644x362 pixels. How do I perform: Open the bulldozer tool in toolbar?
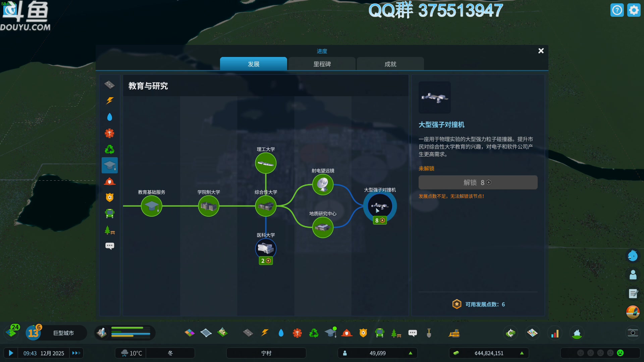click(x=454, y=333)
